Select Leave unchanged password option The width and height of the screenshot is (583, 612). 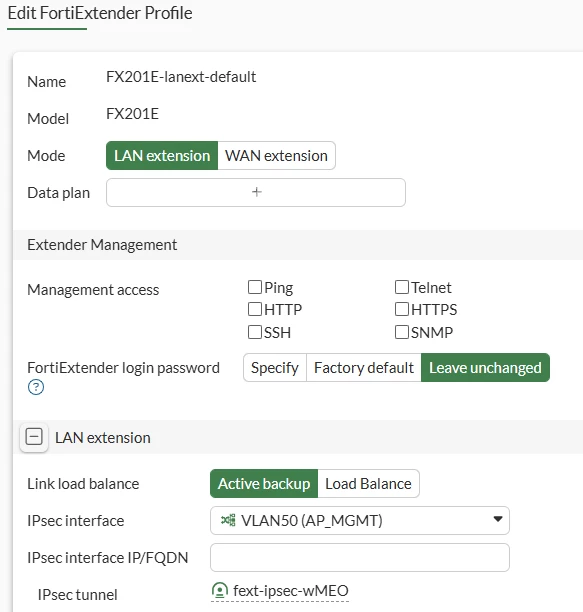click(x=485, y=368)
